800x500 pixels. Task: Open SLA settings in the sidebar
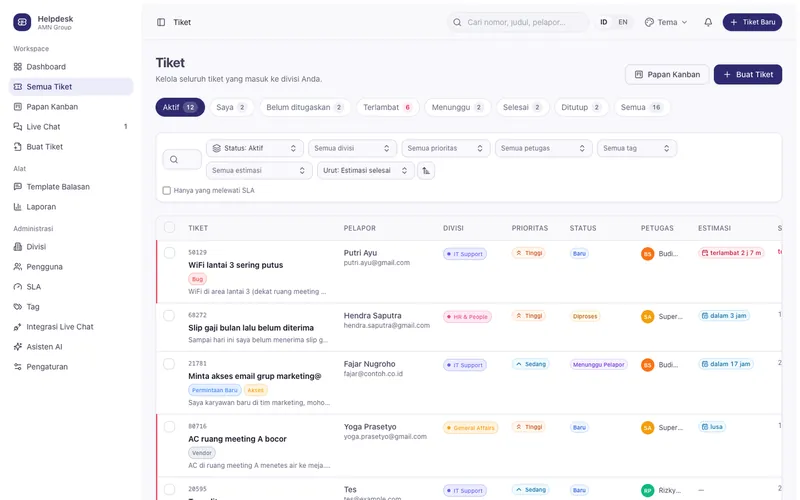point(71,287)
